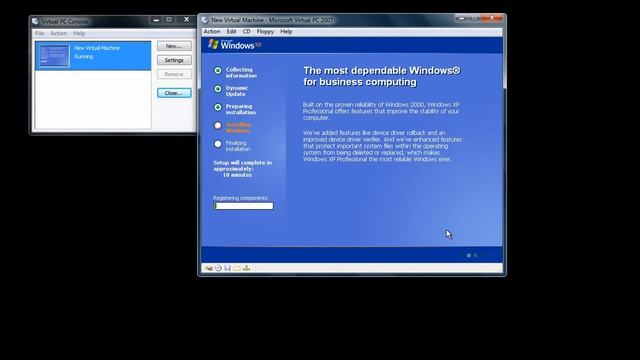Click the New... button in Virtual PC Console

[x=174, y=46]
